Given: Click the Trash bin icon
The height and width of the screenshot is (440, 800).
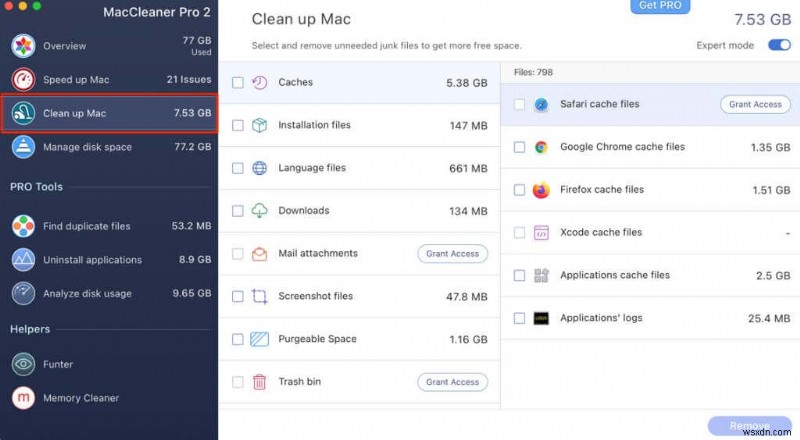Looking at the screenshot, I should (260, 382).
